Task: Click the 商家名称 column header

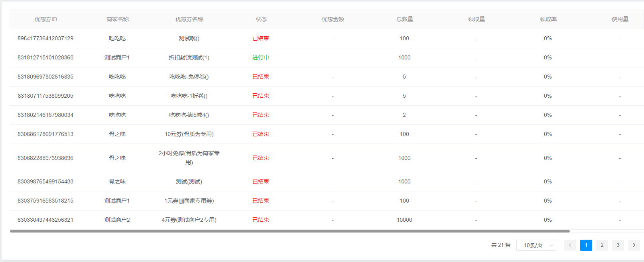Action: coord(117,19)
